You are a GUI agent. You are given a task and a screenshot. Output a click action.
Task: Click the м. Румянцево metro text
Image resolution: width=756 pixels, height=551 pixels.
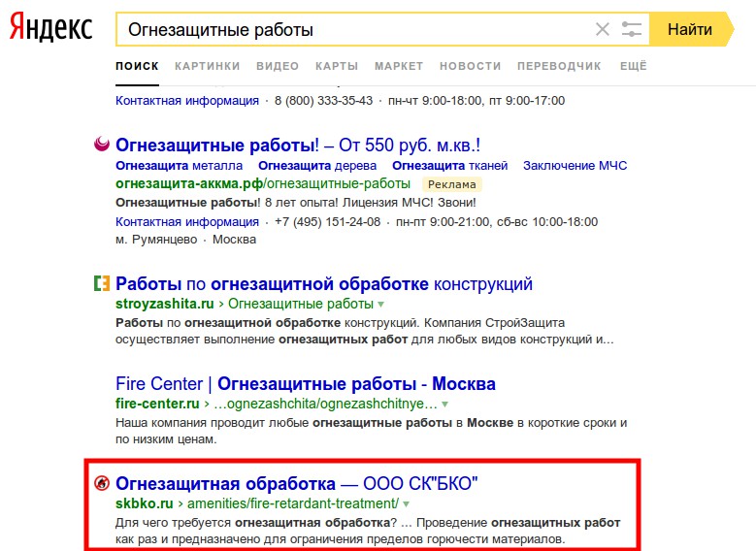tap(156, 240)
